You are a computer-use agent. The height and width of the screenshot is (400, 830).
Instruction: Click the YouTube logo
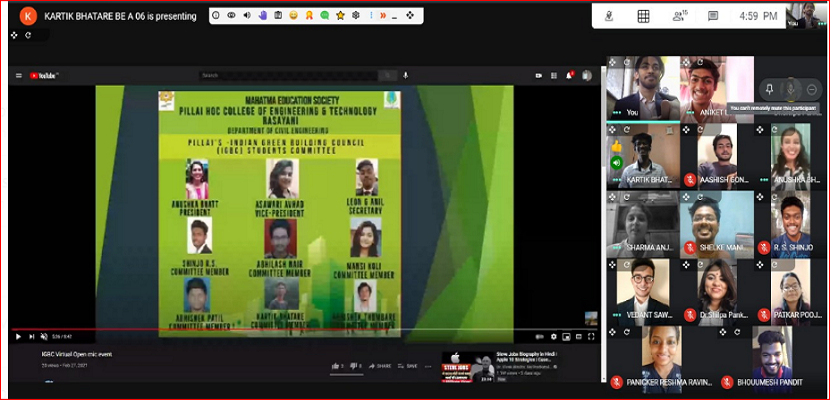click(43, 76)
